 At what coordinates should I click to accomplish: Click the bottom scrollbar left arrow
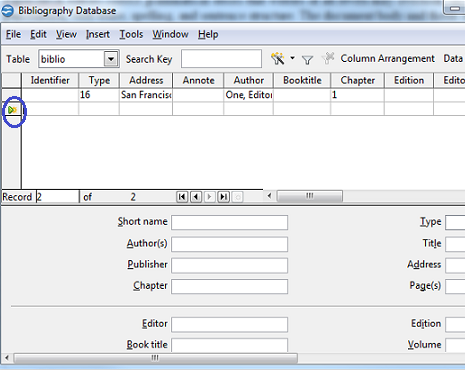click(7, 358)
